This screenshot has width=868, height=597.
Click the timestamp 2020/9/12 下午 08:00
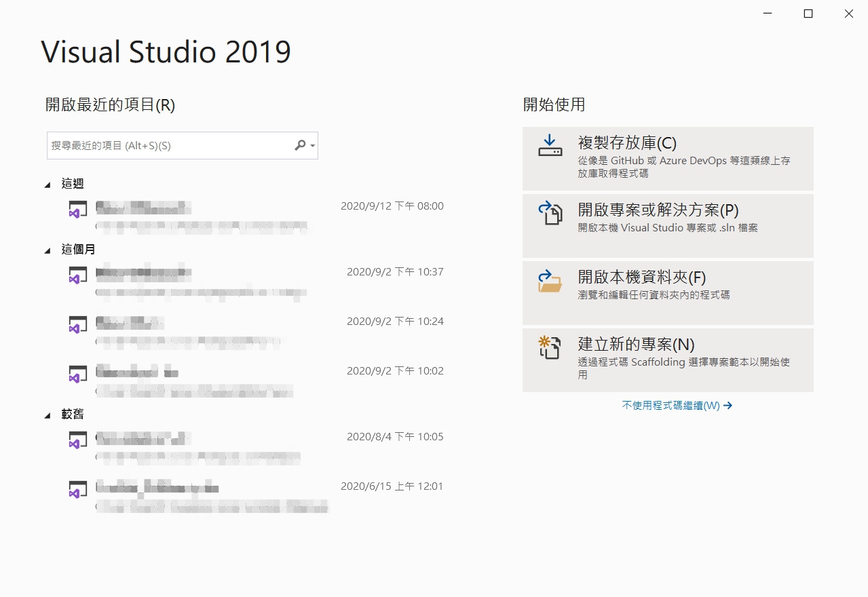[x=392, y=206]
